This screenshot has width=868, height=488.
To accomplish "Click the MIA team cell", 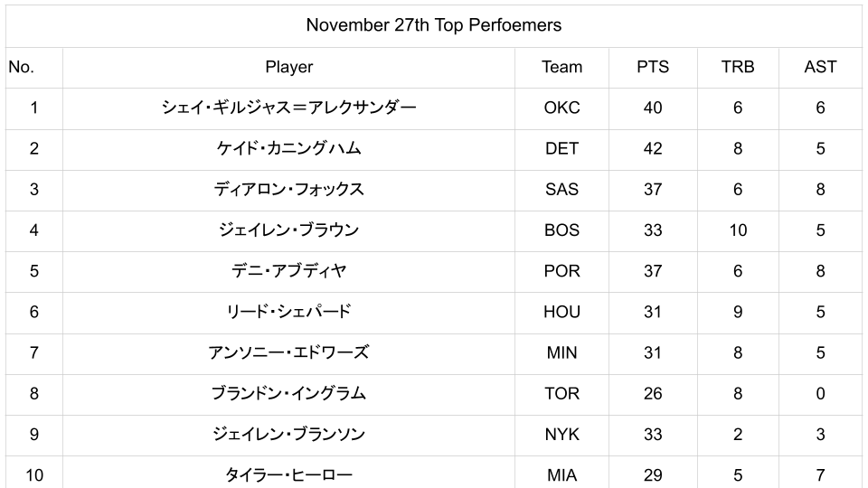I will [561, 474].
